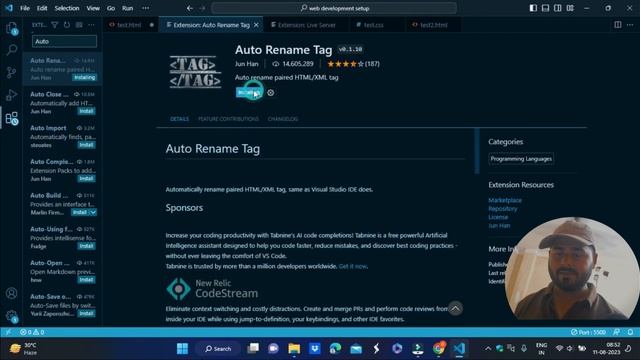Install the Auto-Using extension
Image resolution: width=640 pixels, height=360 pixels.
[87, 246]
